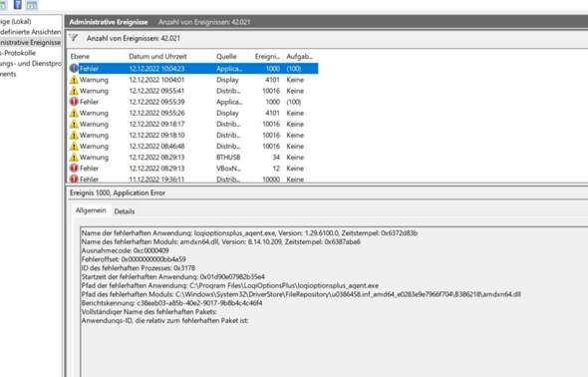
Task: Click 'Anwendungs-ID, die relativ' line
Action: (x=165, y=321)
